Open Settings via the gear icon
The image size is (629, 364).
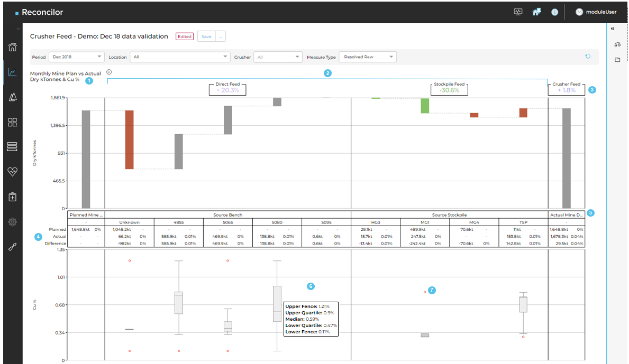pyautogui.click(x=12, y=222)
